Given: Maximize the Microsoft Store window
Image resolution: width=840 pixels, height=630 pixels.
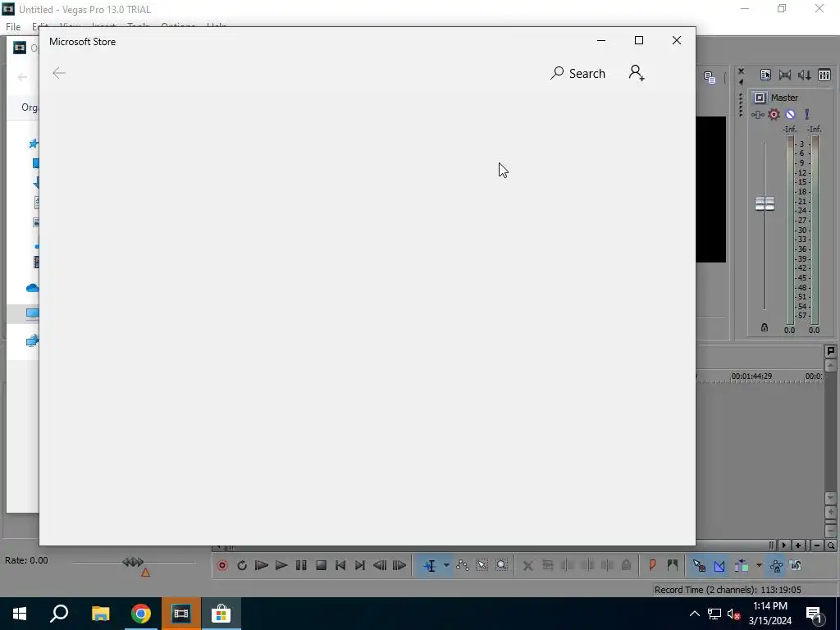Looking at the screenshot, I should click(x=638, y=41).
